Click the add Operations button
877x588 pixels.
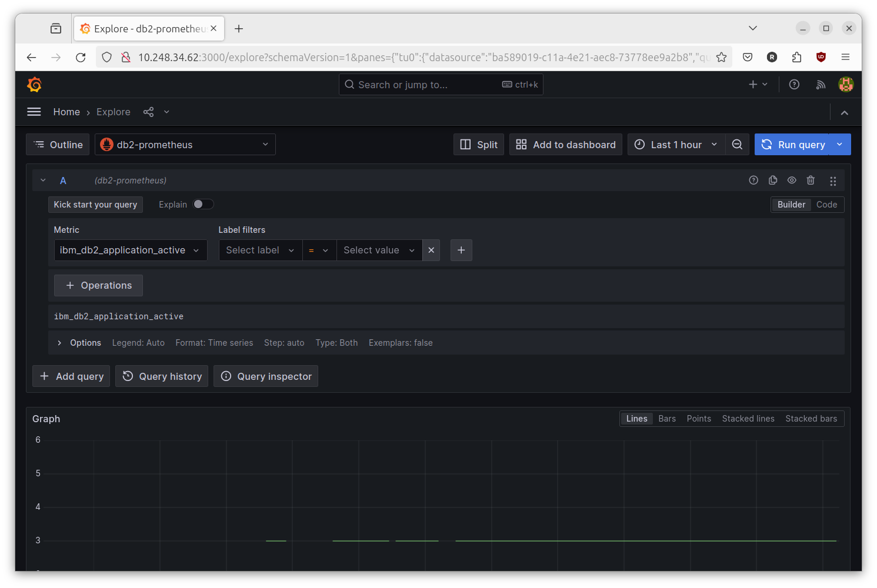[98, 285]
